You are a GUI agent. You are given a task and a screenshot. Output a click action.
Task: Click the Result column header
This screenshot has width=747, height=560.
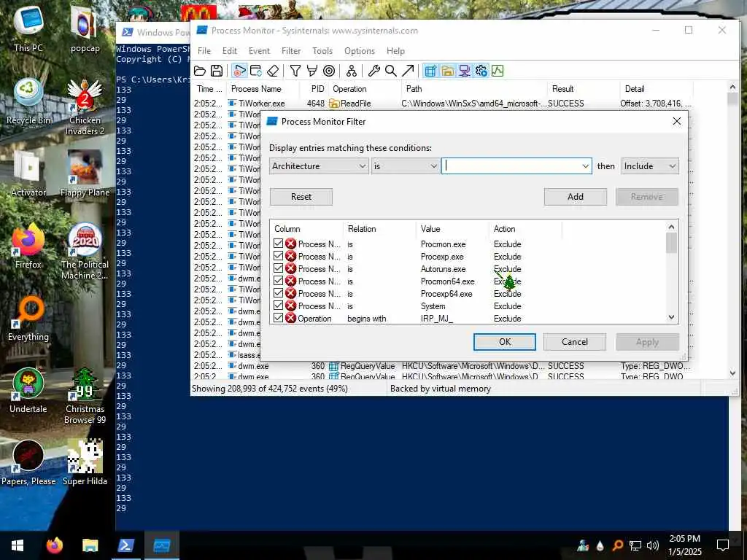[x=583, y=88]
